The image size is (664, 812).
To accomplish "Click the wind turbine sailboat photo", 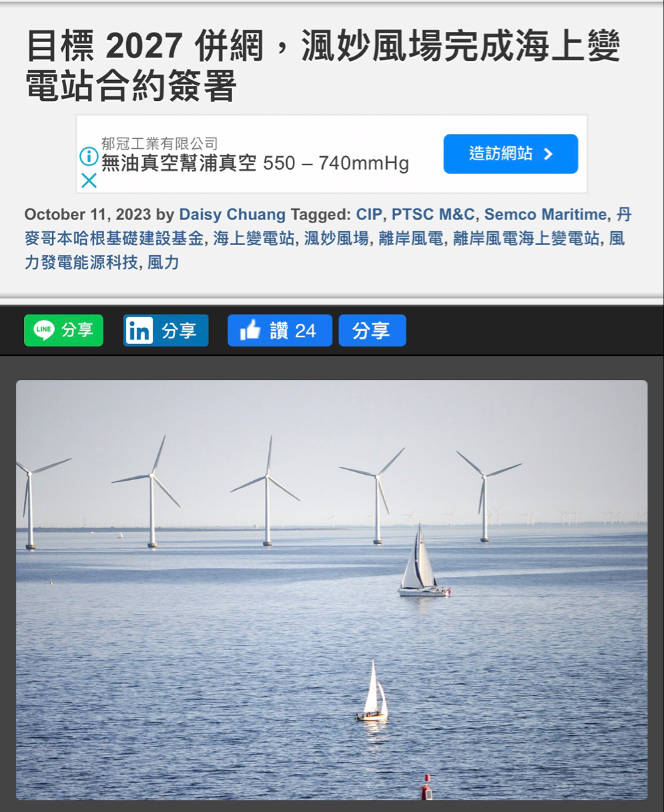I will coord(332,590).
